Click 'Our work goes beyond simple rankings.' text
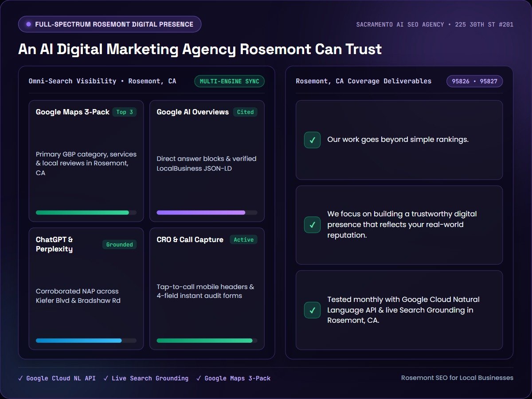This screenshot has height=399, width=532. (x=398, y=139)
